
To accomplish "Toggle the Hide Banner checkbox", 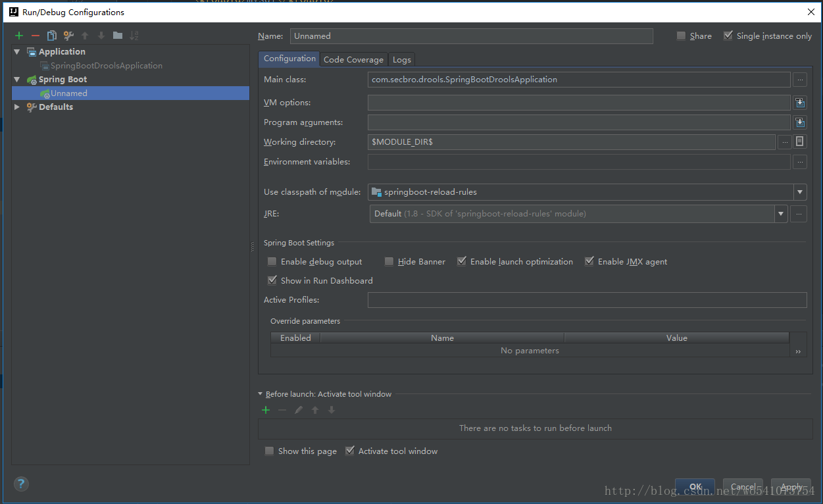I will click(x=389, y=262).
